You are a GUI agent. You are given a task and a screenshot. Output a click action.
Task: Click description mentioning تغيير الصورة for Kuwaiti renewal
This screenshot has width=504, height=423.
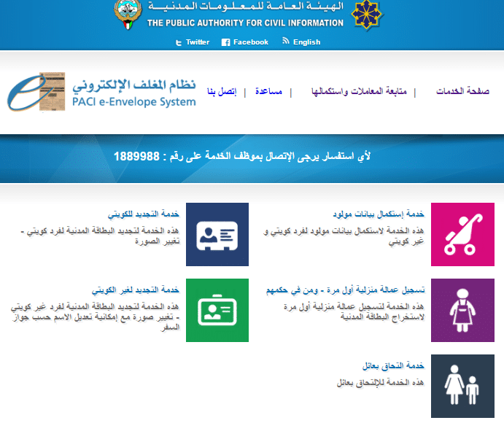pos(100,236)
